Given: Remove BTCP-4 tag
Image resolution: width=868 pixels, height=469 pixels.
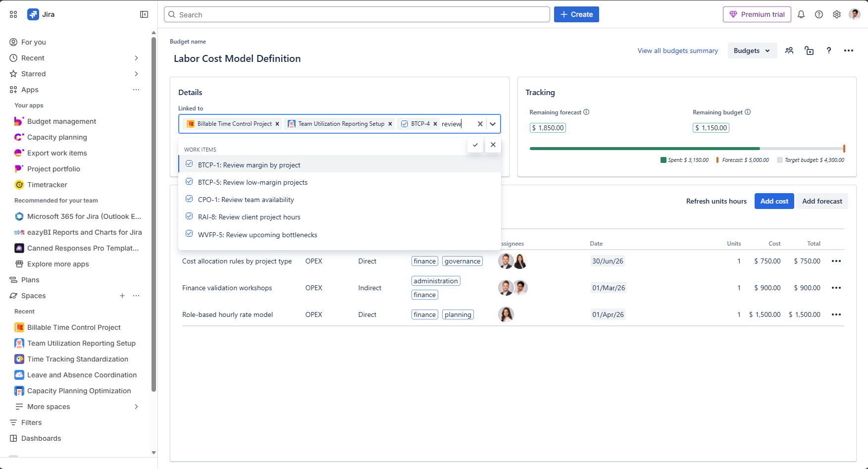Looking at the screenshot, I should pyautogui.click(x=435, y=124).
